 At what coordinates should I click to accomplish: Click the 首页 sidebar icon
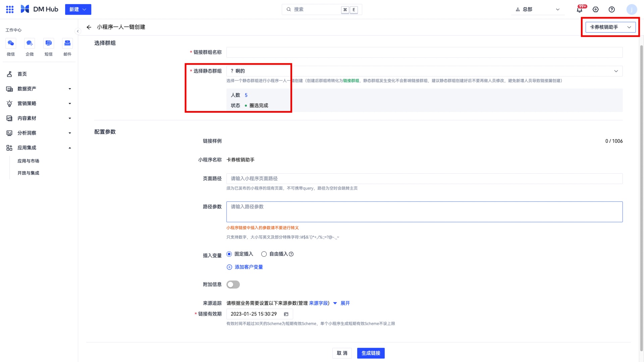coord(9,74)
